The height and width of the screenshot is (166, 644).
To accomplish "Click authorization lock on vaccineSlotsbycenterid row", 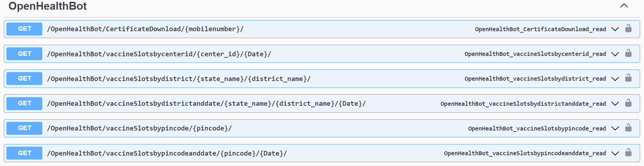I will 628,53.
